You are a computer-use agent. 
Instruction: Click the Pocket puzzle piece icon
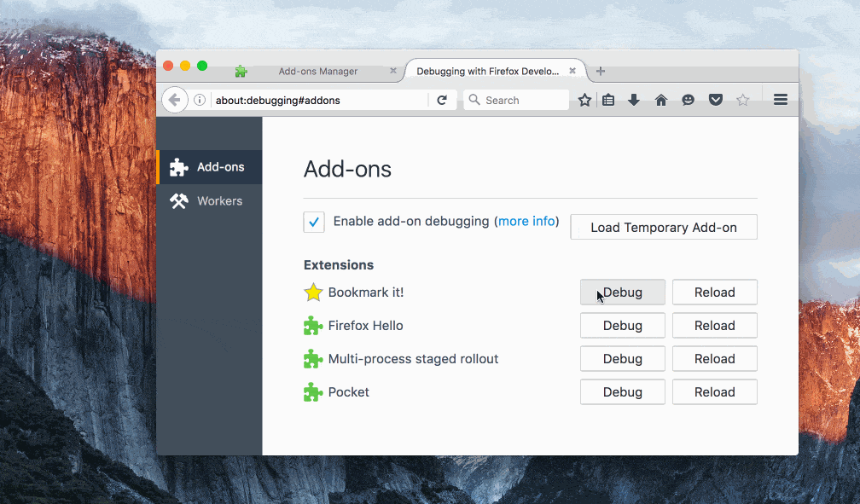click(313, 392)
